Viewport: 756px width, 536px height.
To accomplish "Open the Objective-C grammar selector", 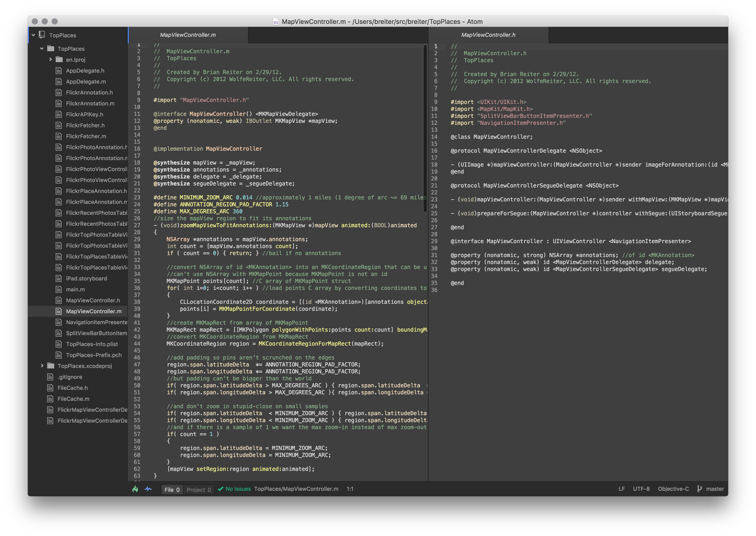I will (673, 489).
